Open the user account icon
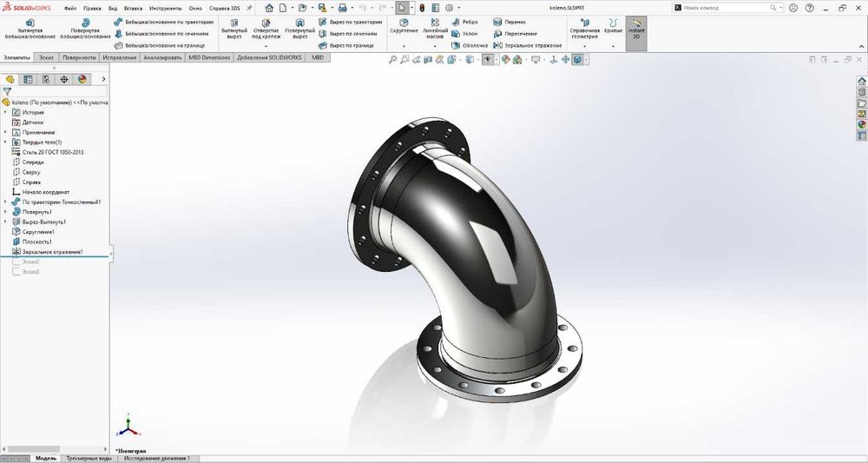868x463 pixels. pos(793,8)
